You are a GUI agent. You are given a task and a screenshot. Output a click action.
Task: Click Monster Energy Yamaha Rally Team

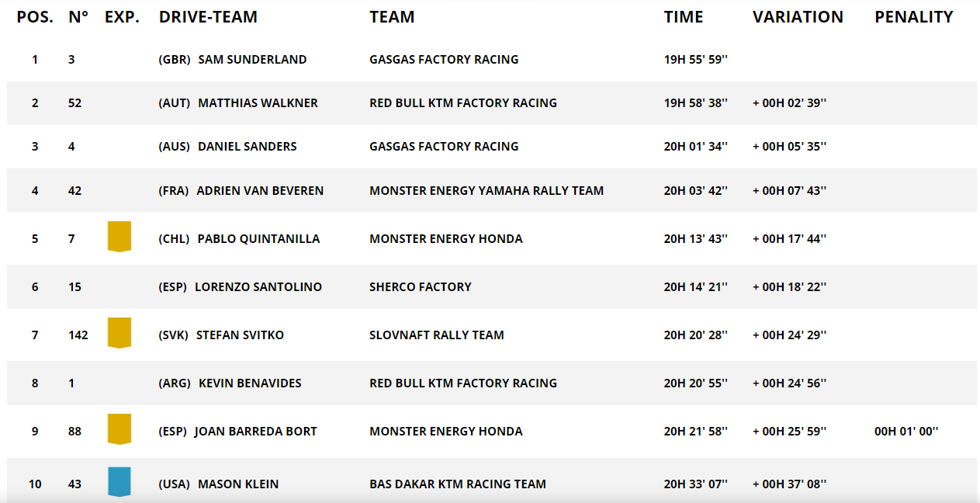(486, 191)
